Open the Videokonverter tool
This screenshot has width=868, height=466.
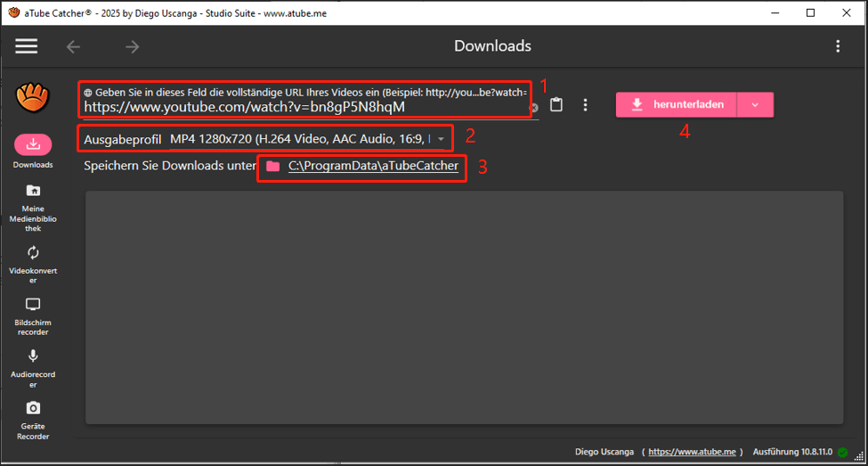tap(33, 265)
